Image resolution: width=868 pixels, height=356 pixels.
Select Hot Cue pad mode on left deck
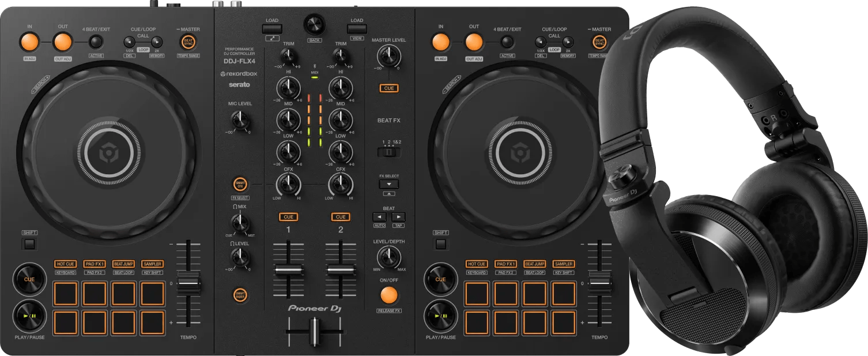click(66, 264)
